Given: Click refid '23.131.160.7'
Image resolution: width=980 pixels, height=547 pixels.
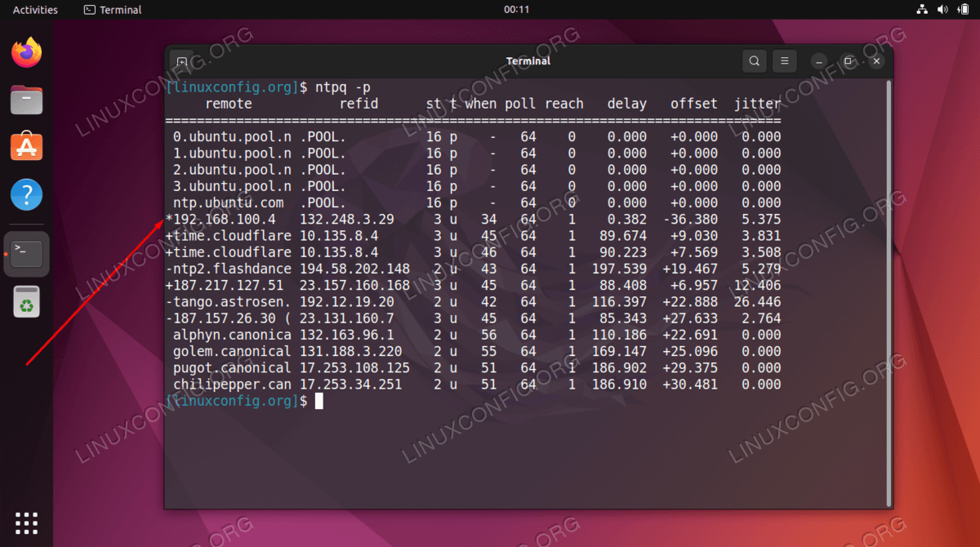Looking at the screenshot, I should (347, 318).
